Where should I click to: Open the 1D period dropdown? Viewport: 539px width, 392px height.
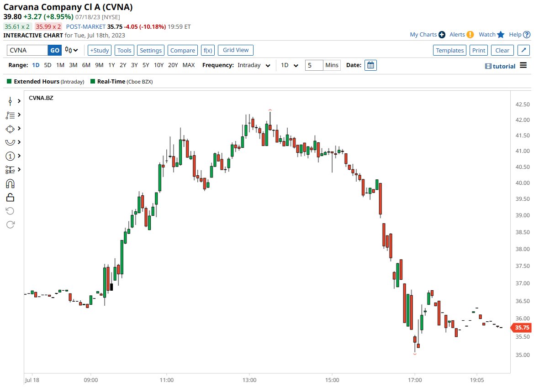[x=290, y=65]
